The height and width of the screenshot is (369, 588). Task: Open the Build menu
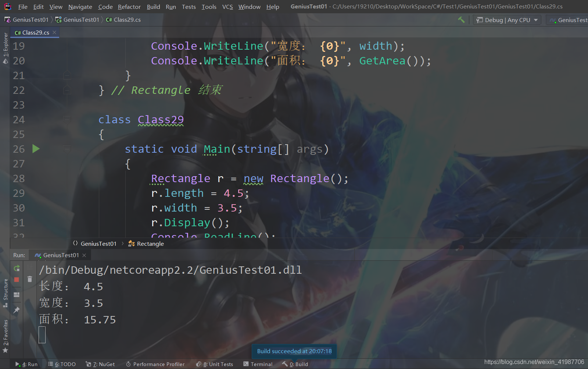[153, 7]
